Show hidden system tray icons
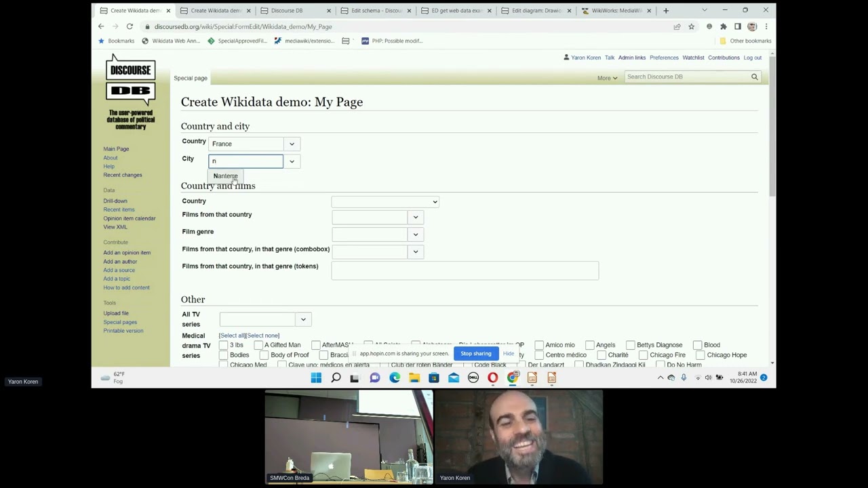868x488 pixels. 660,378
